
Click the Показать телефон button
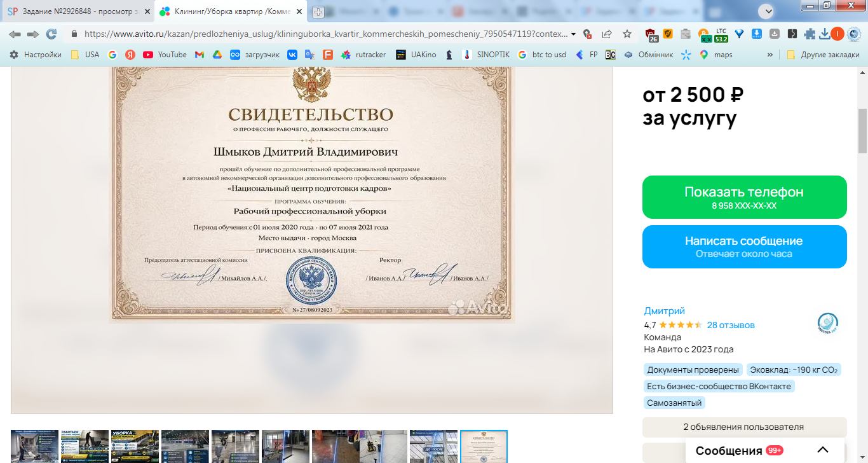click(x=744, y=197)
